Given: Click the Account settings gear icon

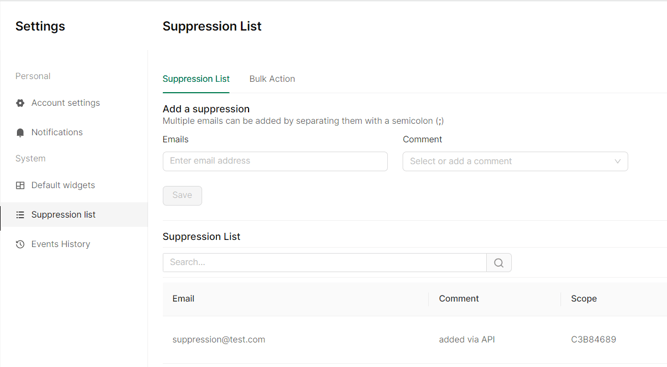Looking at the screenshot, I should point(20,103).
